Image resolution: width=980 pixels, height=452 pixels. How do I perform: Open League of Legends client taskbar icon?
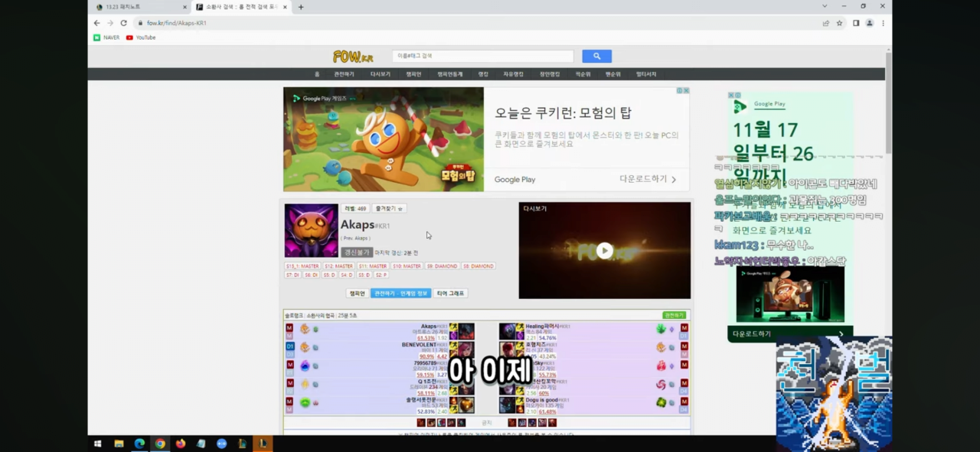(x=263, y=444)
